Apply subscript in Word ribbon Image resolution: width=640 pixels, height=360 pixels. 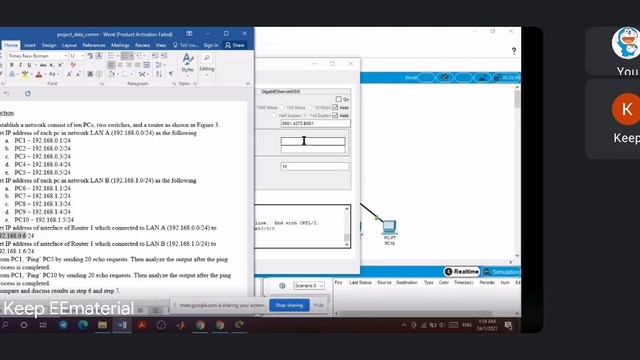tap(51, 65)
